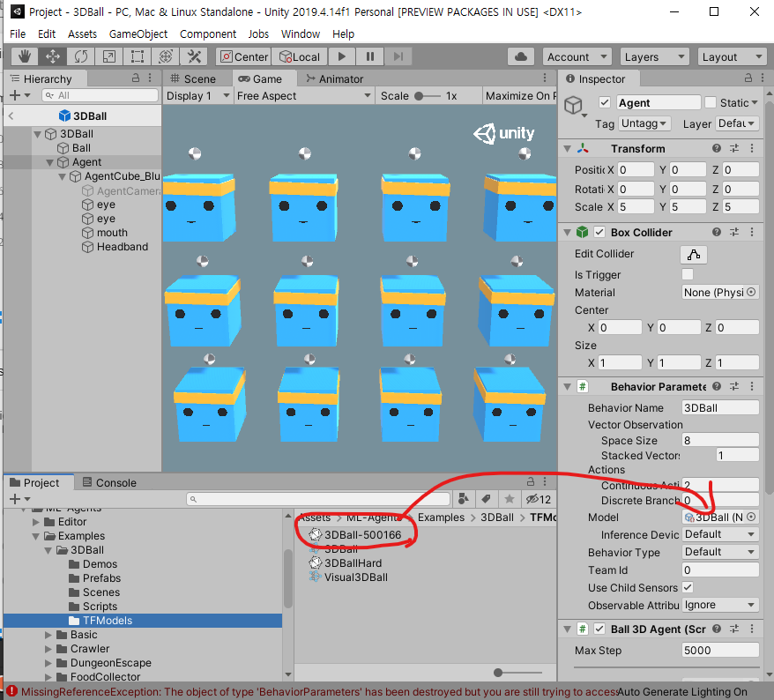Open the Tag dropdown

coord(644,123)
